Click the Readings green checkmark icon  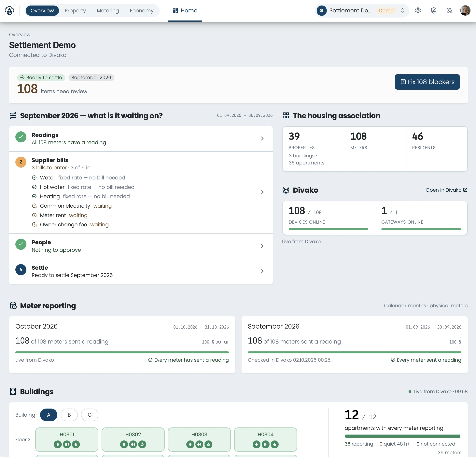point(21,137)
